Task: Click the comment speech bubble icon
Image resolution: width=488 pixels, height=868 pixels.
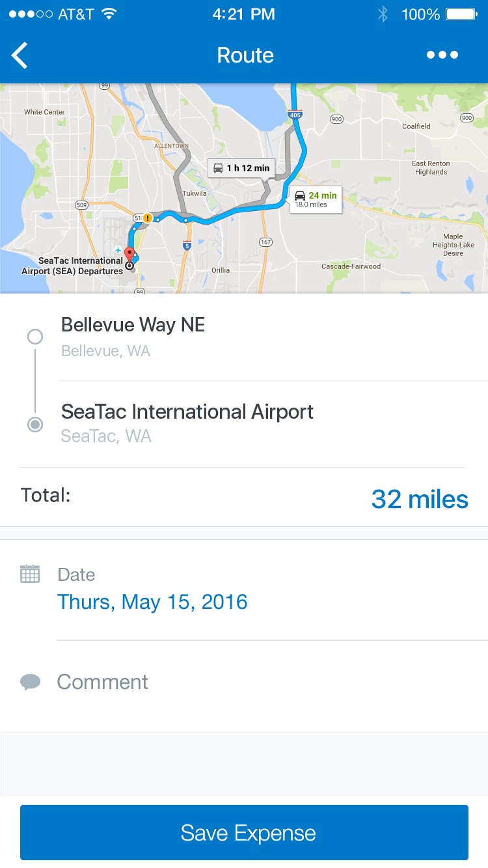Action: coord(30,682)
